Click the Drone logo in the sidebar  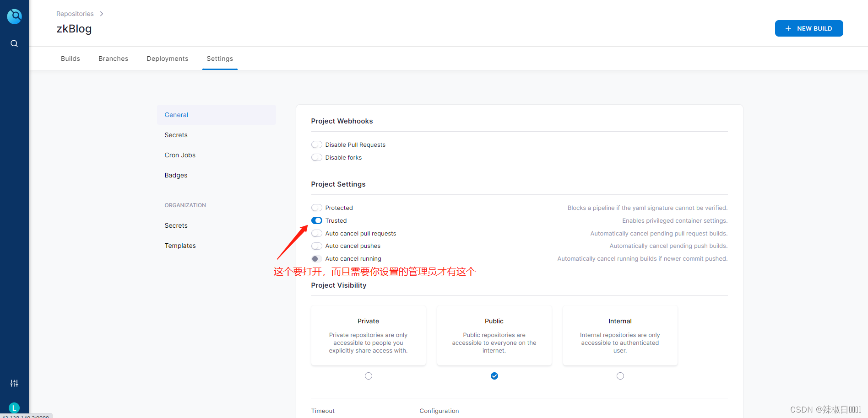[x=14, y=16]
